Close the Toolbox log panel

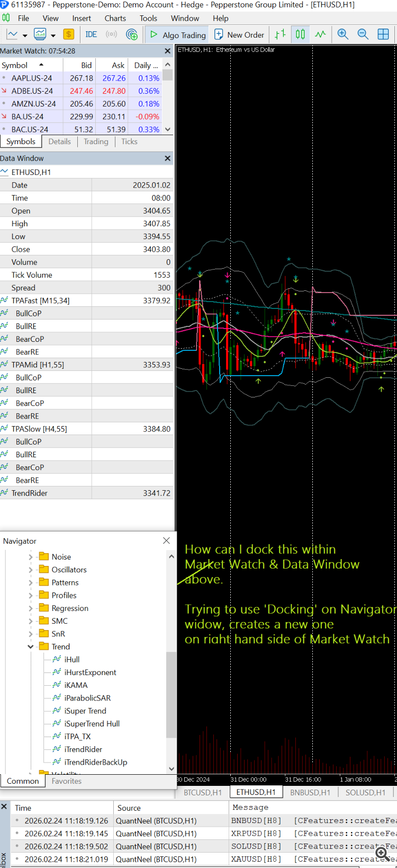tap(4, 807)
